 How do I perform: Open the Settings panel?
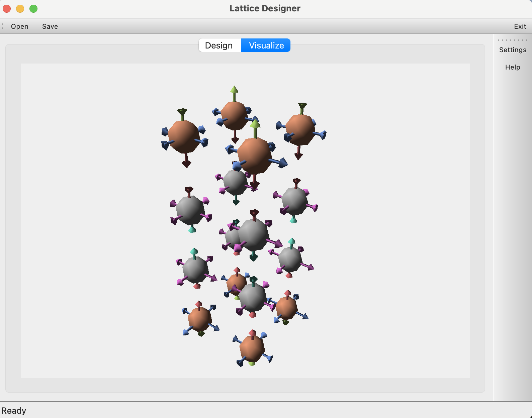[512, 50]
